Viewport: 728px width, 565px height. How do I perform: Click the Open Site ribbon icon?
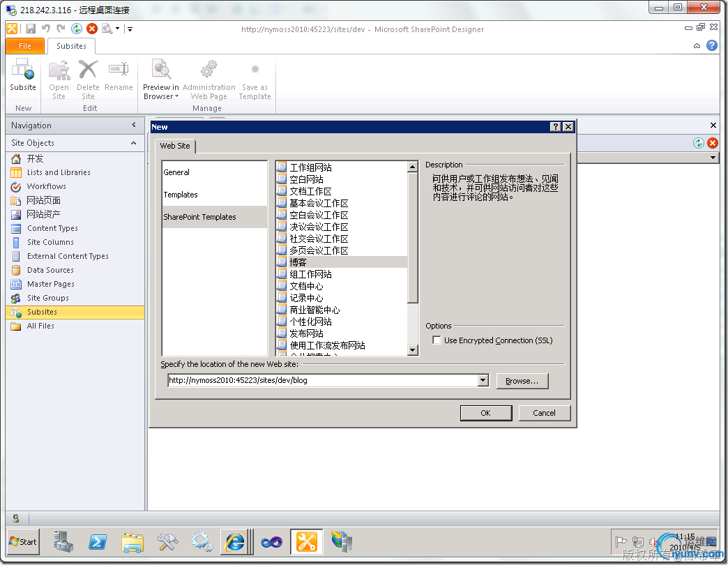(x=59, y=70)
